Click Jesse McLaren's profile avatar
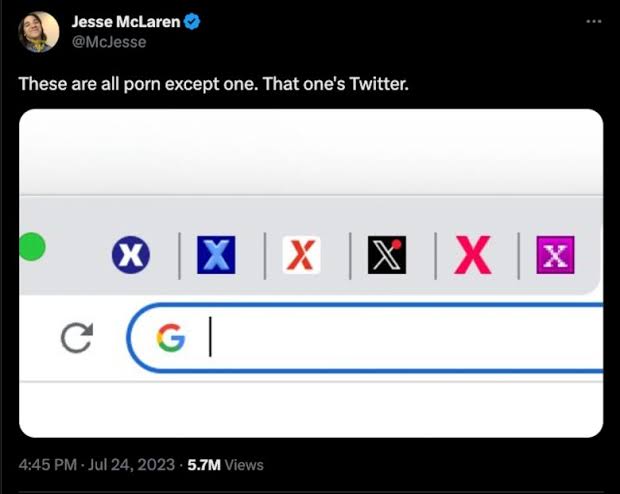The image size is (620, 494). click(39, 32)
